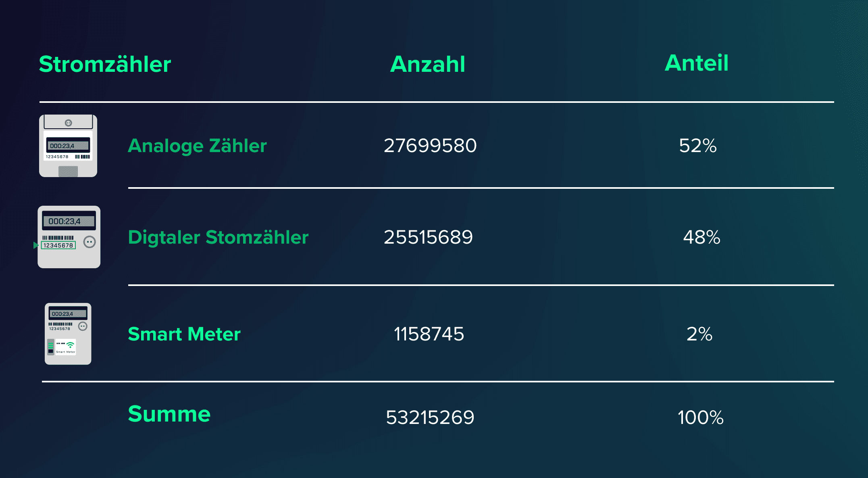Click the barcode on the analog meter
Viewport: 868px width, 478px height.
tap(83, 157)
